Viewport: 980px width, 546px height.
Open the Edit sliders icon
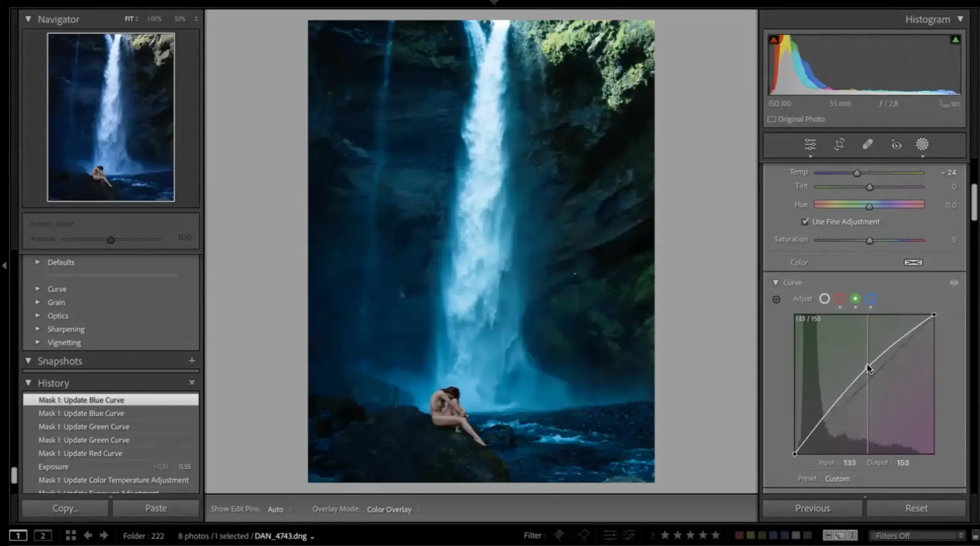click(810, 144)
